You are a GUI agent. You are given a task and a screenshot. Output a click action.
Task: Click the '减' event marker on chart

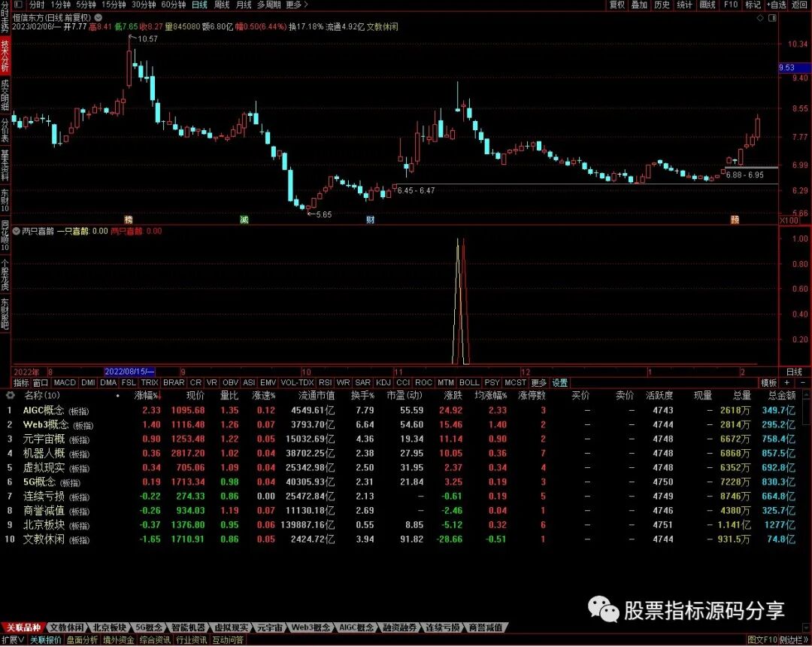coord(244,220)
